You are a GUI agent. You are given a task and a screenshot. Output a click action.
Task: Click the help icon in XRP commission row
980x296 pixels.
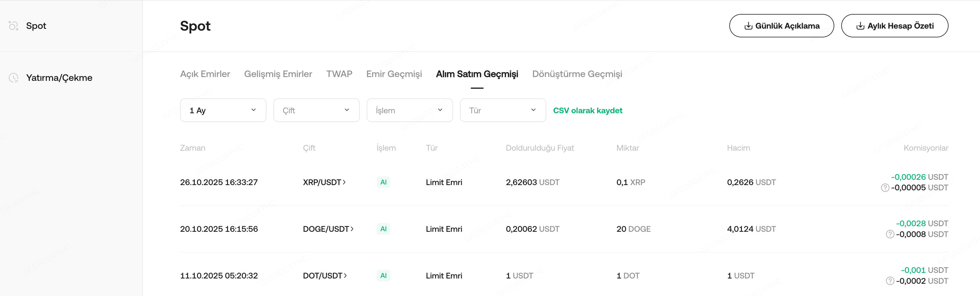pyautogui.click(x=885, y=188)
